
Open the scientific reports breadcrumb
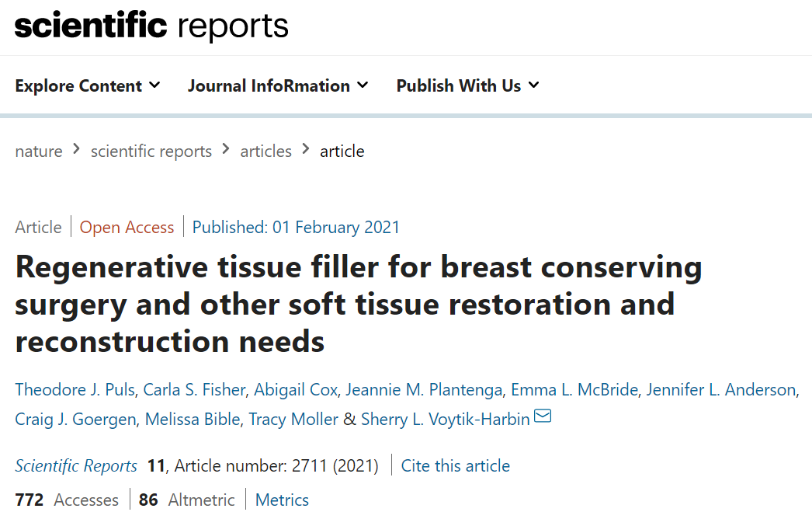[151, 151]
